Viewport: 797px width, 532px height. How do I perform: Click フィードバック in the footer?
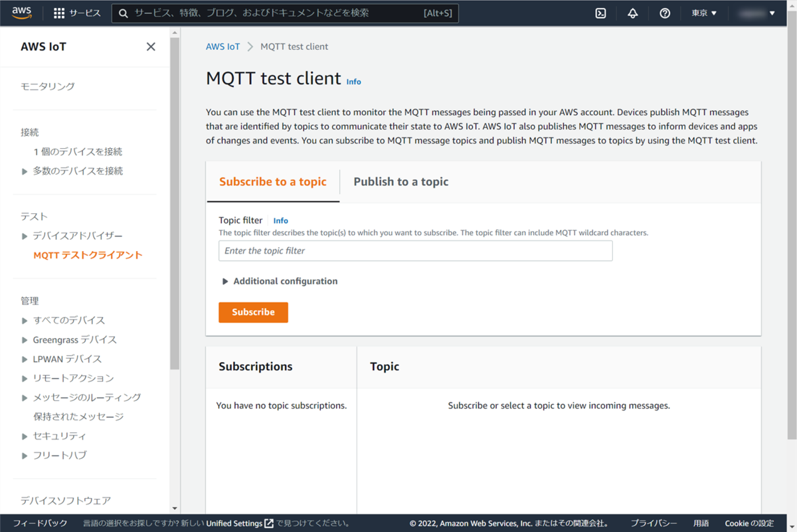click(40, 523)
